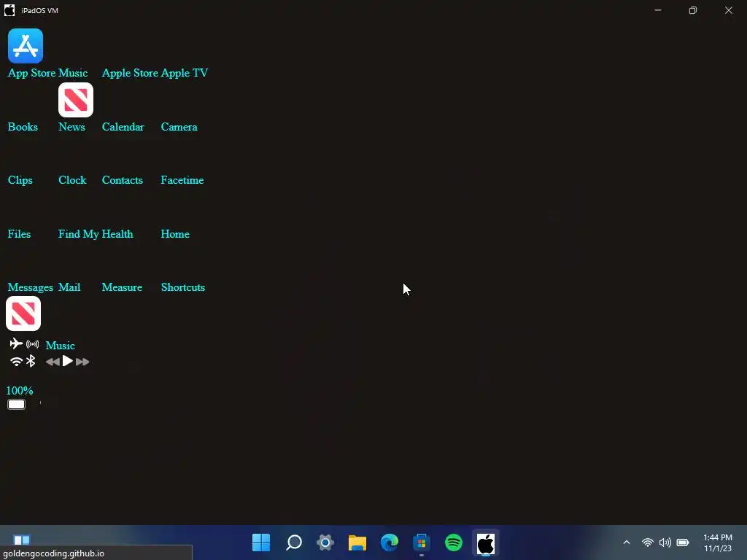
Task: Launch Microsoft Edge from taskbar
Action: coord(390,542)
